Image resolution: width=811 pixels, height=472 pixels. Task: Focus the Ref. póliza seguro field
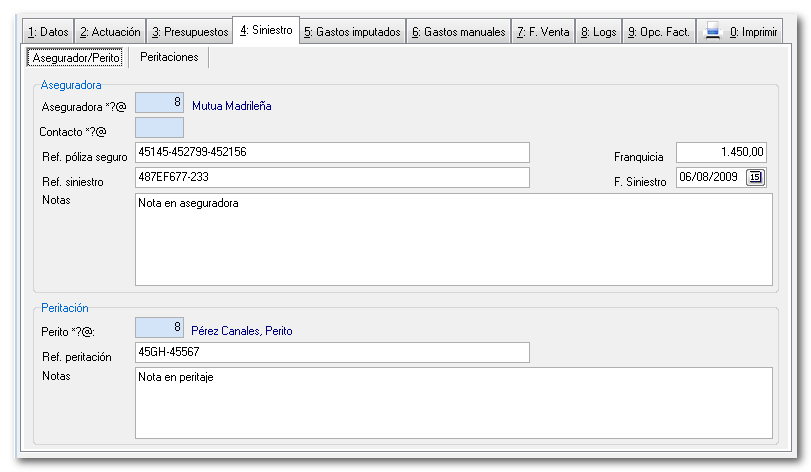pos(331,153)
